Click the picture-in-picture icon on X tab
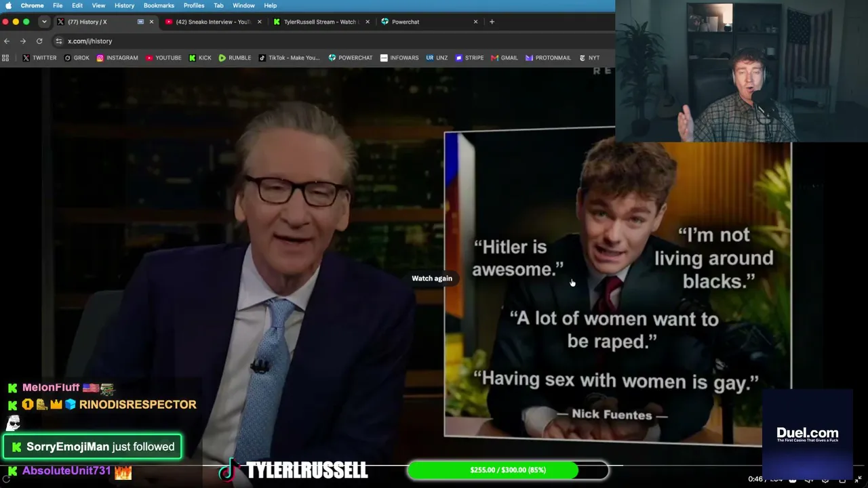868x488 pixels. [140, 22]
